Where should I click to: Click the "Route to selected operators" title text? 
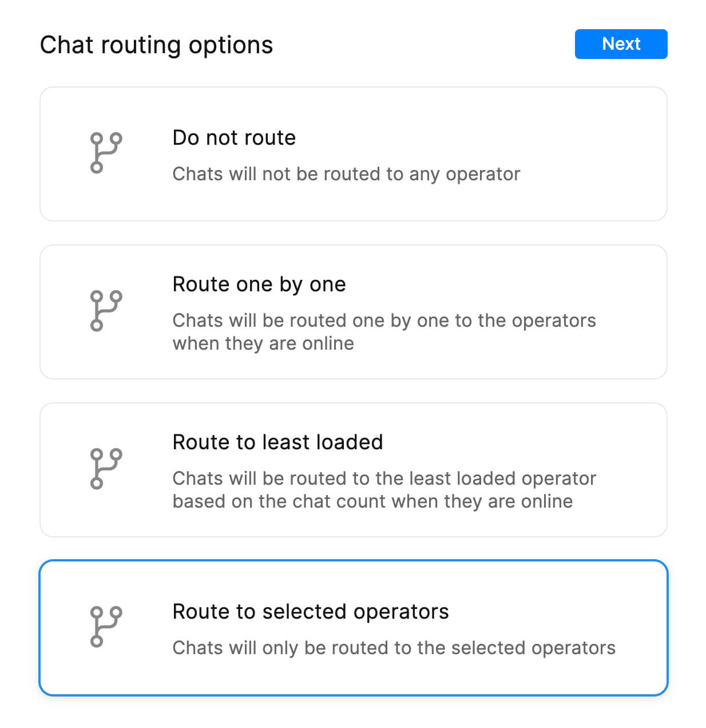tap(311, 612)
